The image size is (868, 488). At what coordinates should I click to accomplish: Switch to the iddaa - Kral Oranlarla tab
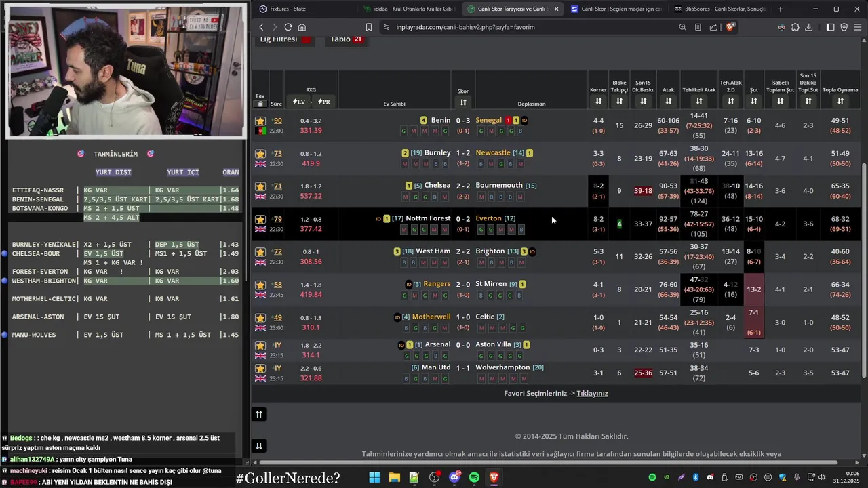click(408, 9)
